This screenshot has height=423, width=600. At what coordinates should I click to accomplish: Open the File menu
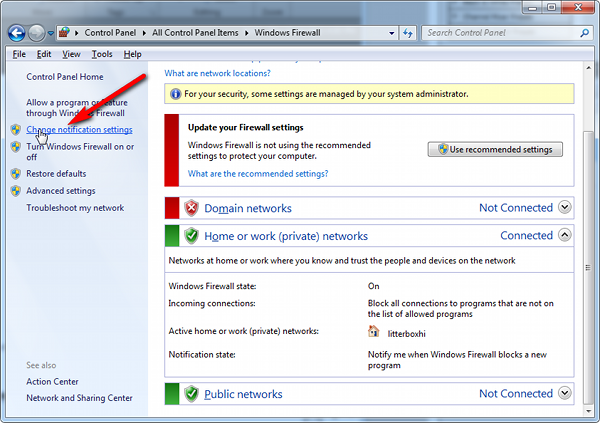pyautogui.click(x=19, y=54)
